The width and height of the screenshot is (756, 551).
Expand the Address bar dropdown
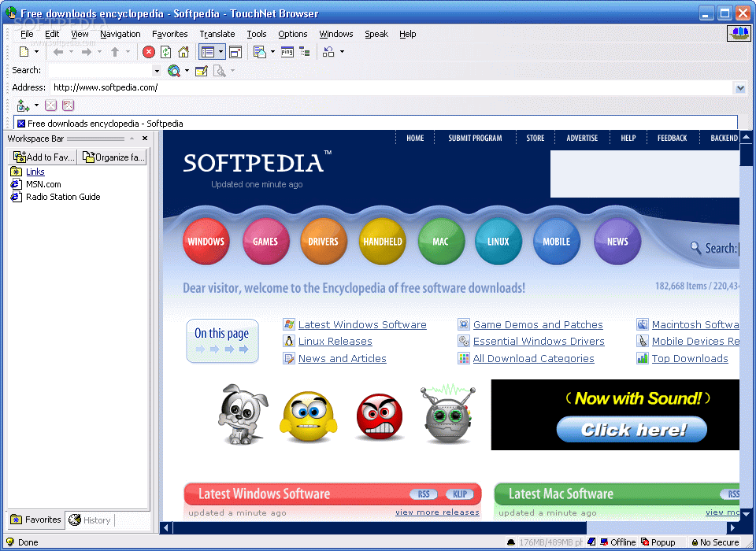(x=740, y=87)
